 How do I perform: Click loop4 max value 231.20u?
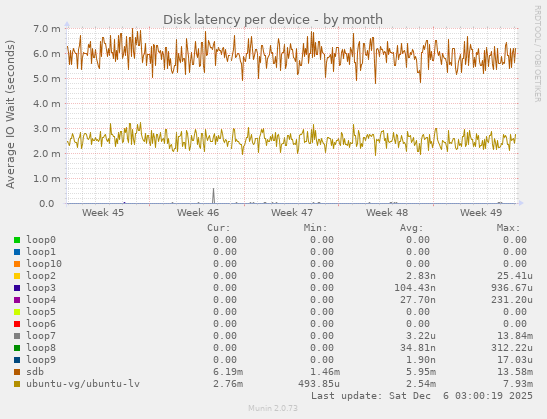tap(512, 300)
